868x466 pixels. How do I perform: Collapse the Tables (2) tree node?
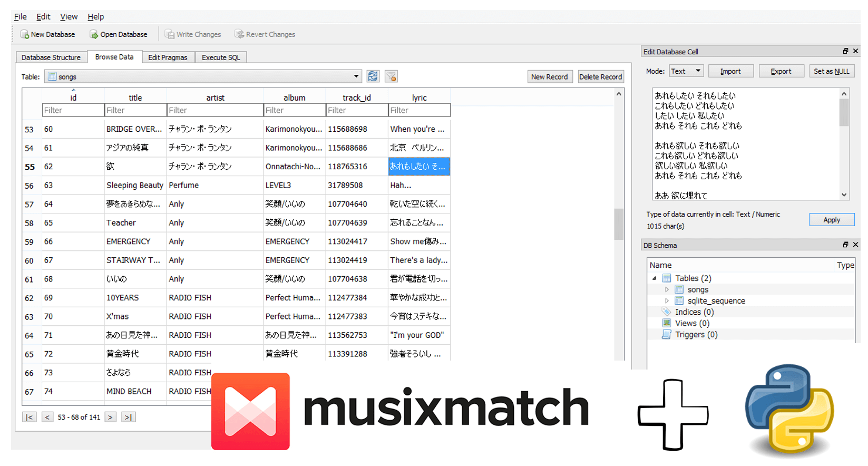[655, 278]
